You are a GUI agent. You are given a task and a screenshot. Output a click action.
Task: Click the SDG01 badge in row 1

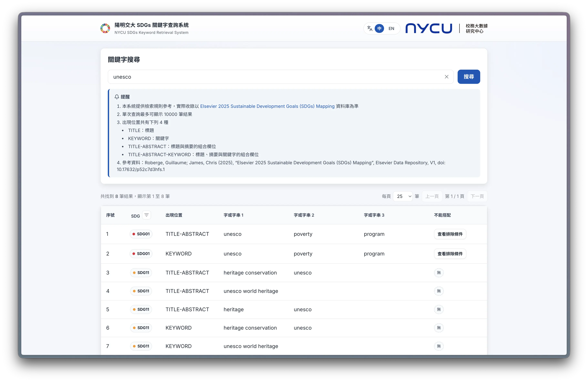click(141, 234)
